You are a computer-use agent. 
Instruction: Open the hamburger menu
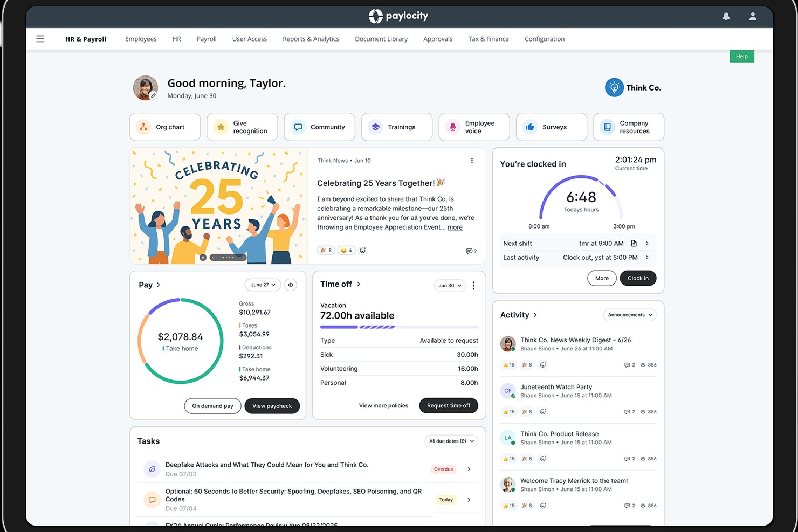pos(40,38)
